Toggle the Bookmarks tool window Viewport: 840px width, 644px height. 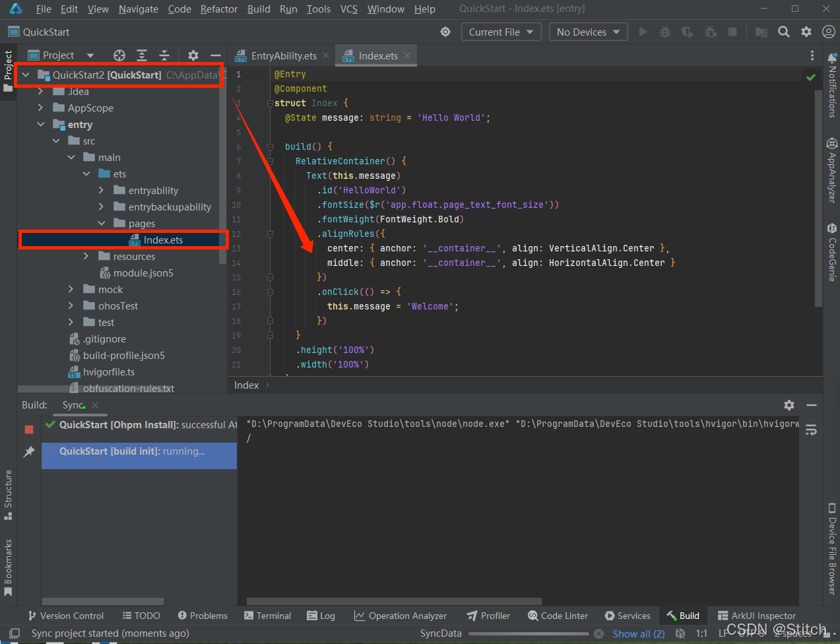[8, 567]
